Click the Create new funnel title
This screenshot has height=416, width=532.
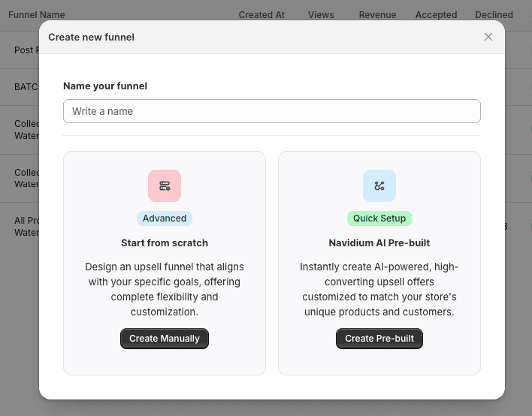pyautogui.click(x=91, y=38)
